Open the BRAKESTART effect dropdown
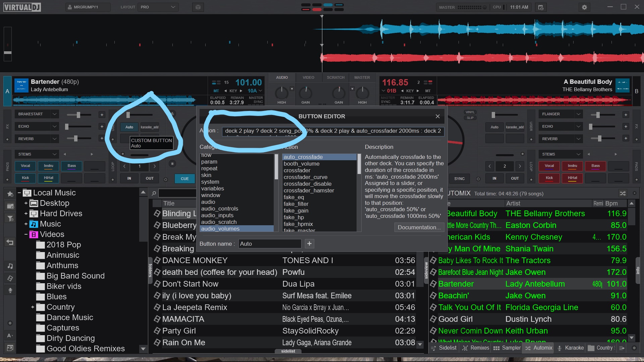 coord(37,114)
